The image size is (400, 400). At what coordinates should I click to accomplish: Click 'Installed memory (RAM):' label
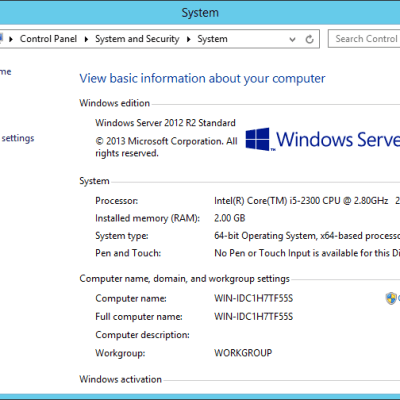[x=147, y=218]
